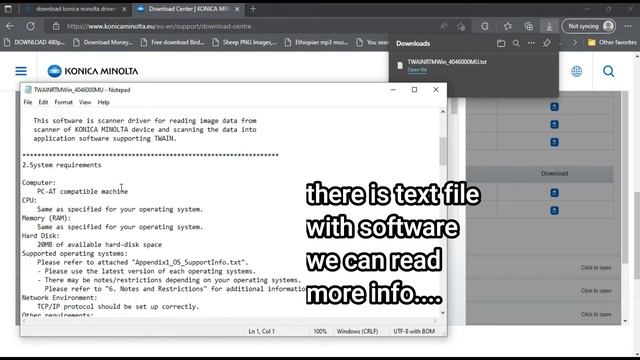Open the DOWNLOAD 480p bookmark
Screen dimensions: 640x360
tap(34, 42)
